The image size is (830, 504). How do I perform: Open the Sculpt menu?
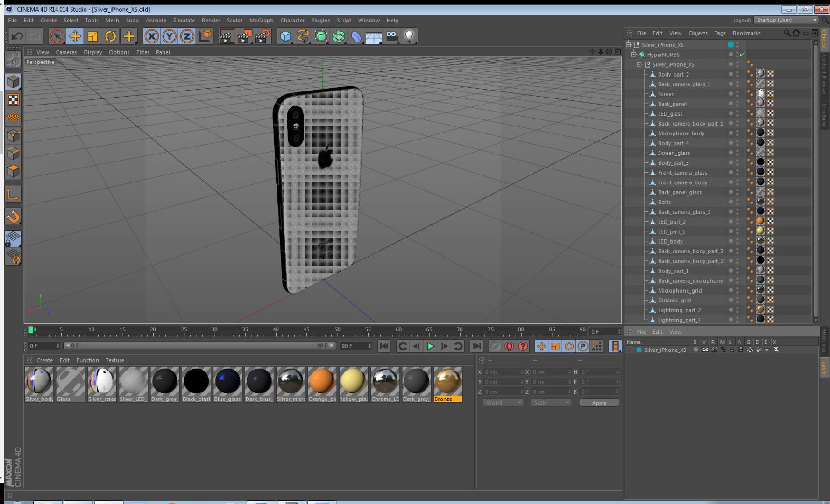click(x=234, y=20)
